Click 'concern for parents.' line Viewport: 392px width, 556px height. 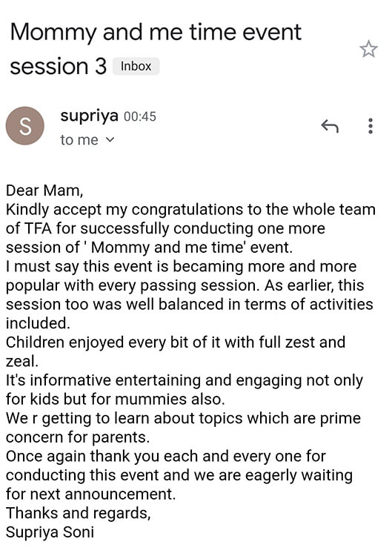pos(78,437)
